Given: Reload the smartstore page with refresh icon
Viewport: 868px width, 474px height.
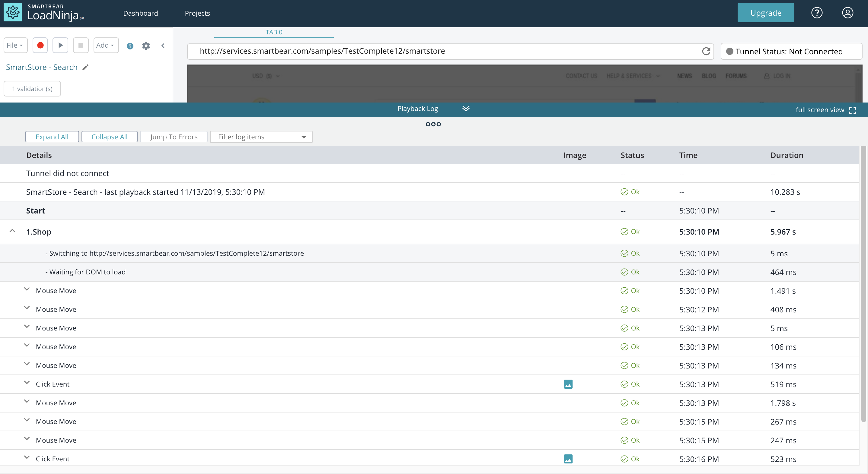Looking at the screenshot, I should tap(706, 51).
